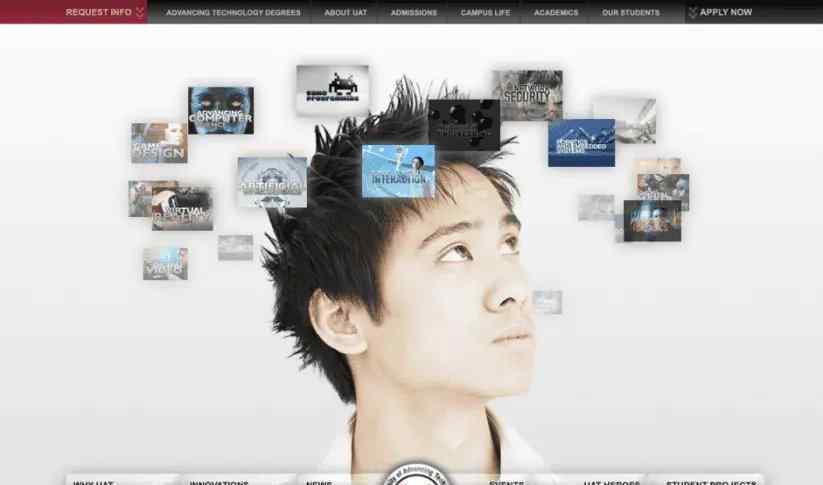
Task: Open the UAT Heroes bottom tab
Action: [x=612, y=482]
